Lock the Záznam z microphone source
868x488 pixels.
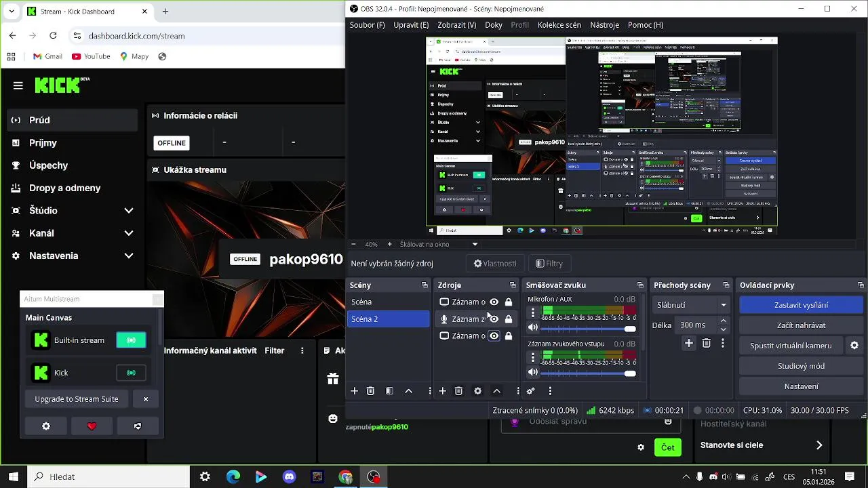[x=509, y=319]
